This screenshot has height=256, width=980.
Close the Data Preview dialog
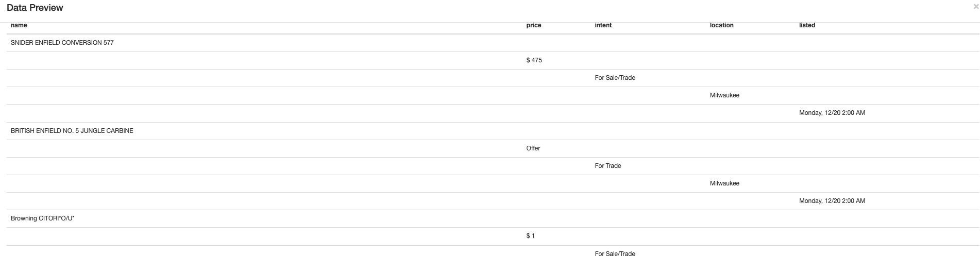coord(975,7)
